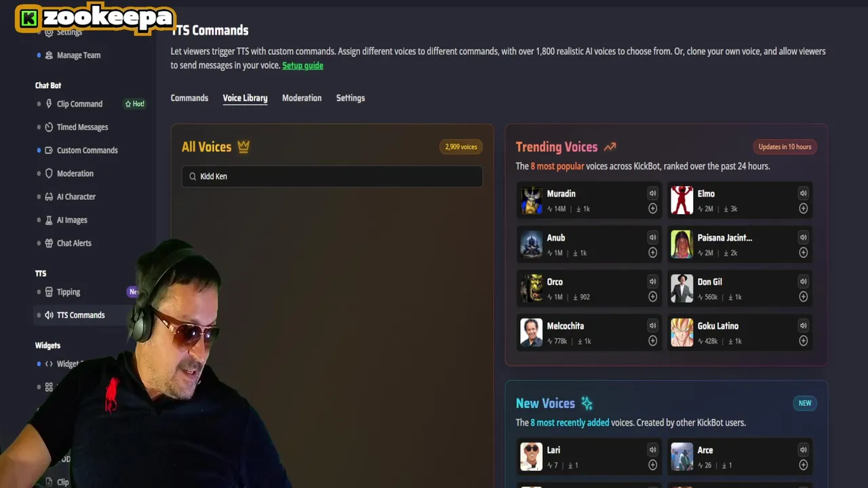Play the Muradin voice preview
Image resolution: width=868 pixels, height=488 pixels.
tap(652, 193)
